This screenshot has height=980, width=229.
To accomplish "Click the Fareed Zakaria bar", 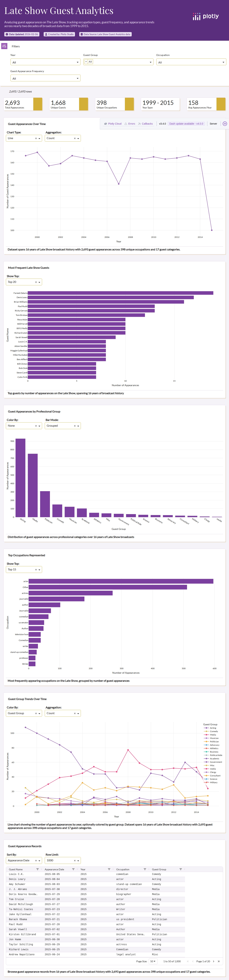I will click(x=120, y=293).
